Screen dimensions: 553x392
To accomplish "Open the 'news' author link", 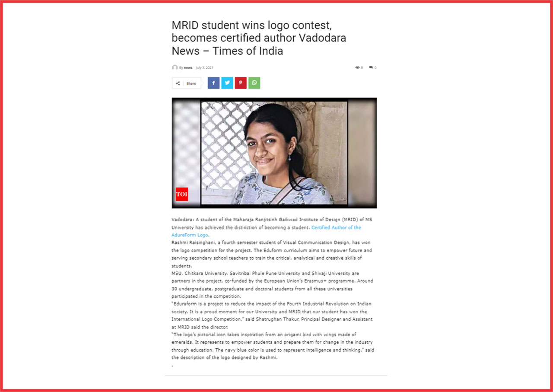I will 188,67.
